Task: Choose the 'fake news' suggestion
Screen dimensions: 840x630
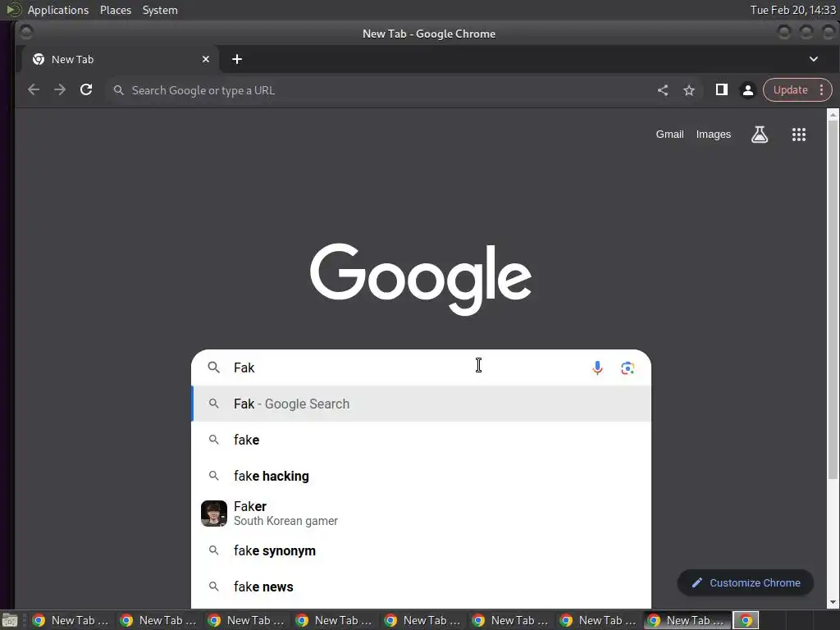Action: (421, 587)
